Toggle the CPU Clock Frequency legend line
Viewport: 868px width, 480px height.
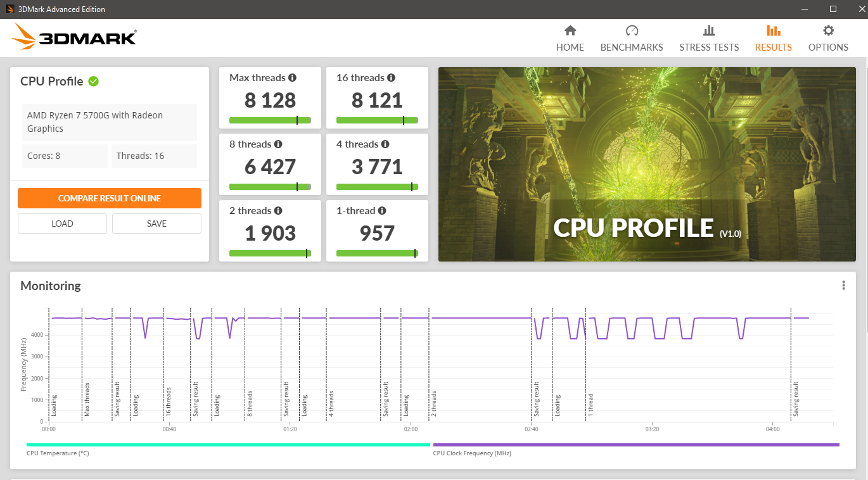tap(636, 445)
